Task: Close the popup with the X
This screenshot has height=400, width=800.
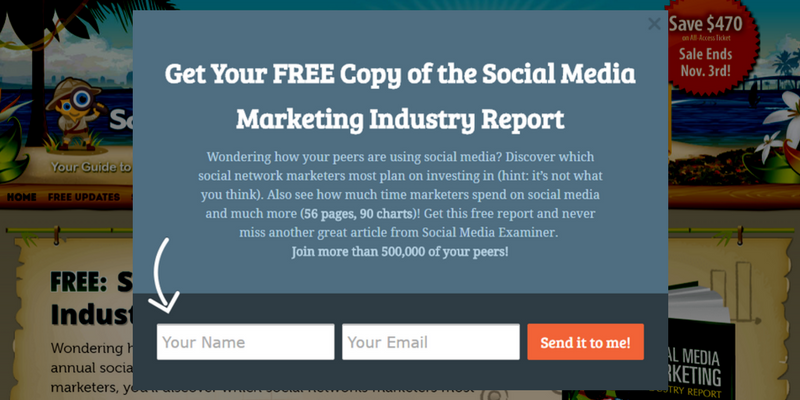Action: (654, 23)
